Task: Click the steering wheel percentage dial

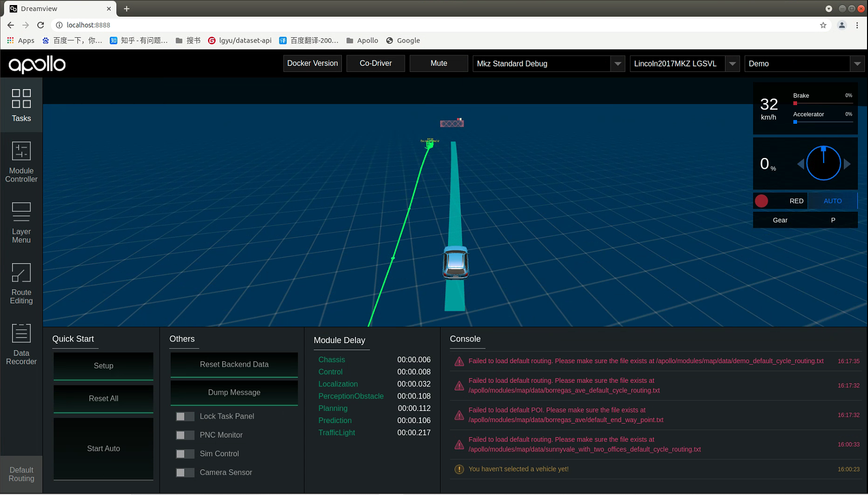Action: pyautogui.click(x=823, y=162)
